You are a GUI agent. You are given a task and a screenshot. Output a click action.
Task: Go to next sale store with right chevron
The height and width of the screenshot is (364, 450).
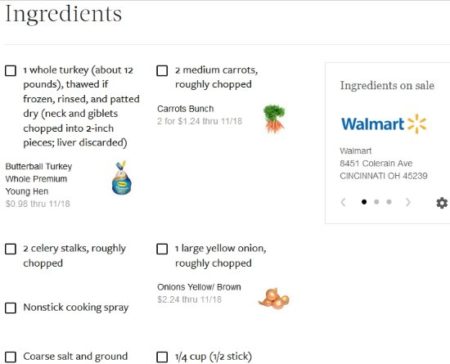tap(408, 202)
